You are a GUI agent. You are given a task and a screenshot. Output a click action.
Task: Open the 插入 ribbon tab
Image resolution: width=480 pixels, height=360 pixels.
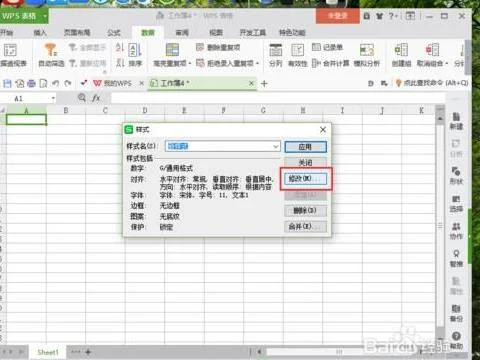(40, 33)
